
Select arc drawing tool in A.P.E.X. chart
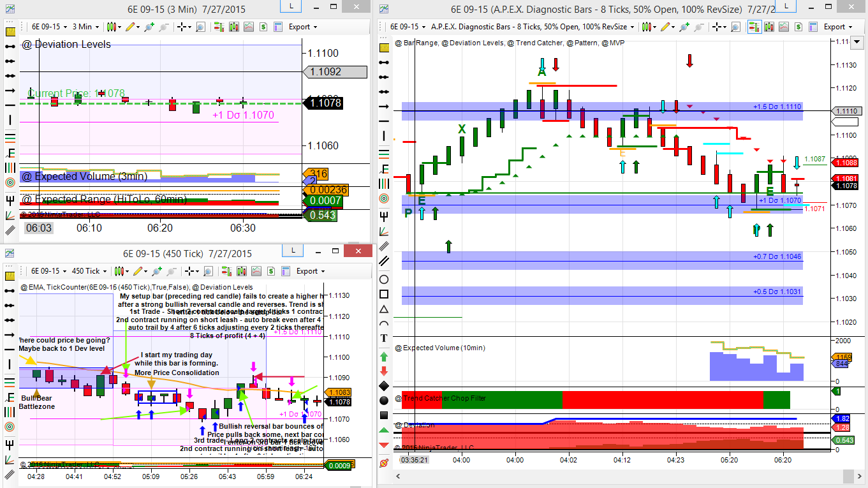[x=384, y=323]
